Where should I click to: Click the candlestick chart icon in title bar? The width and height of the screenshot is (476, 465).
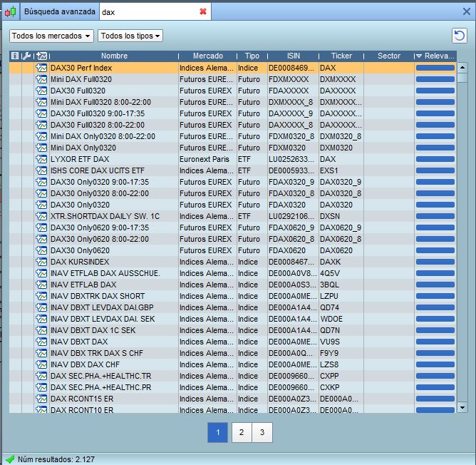[10, 12]
